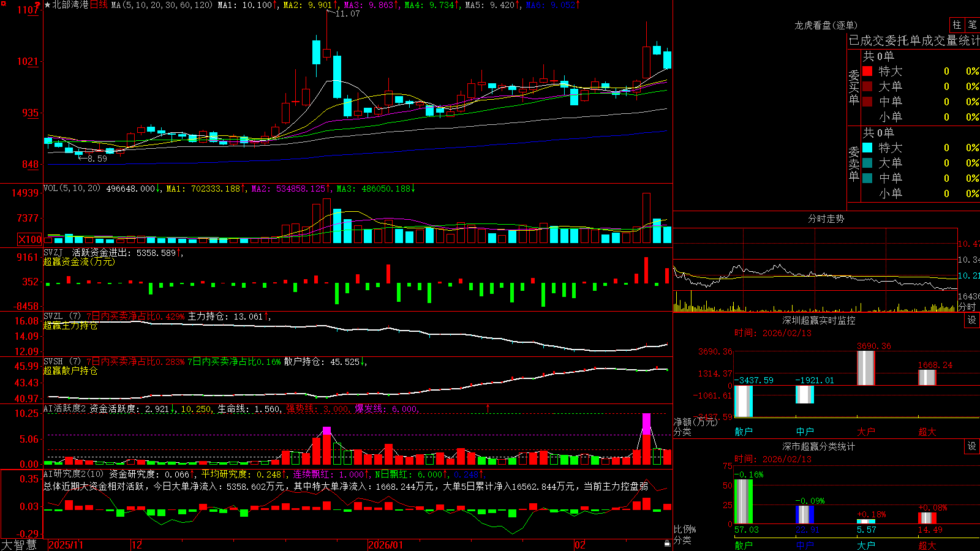Click the 委买单 section label

(854, 87)
